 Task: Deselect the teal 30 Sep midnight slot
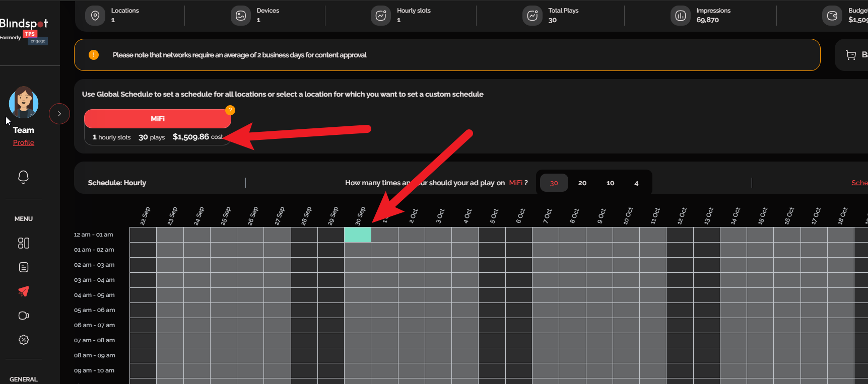(x=358, y=235)
